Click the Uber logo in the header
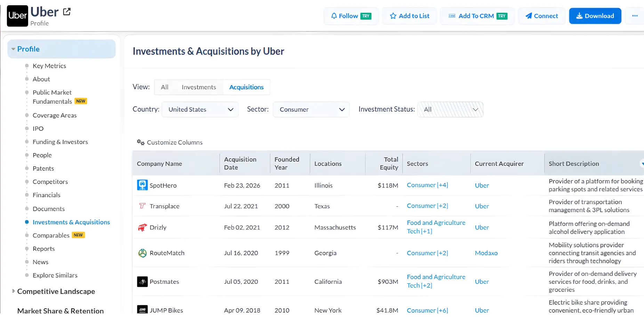Viewport: 644px width, 320px height. point(17,16)
